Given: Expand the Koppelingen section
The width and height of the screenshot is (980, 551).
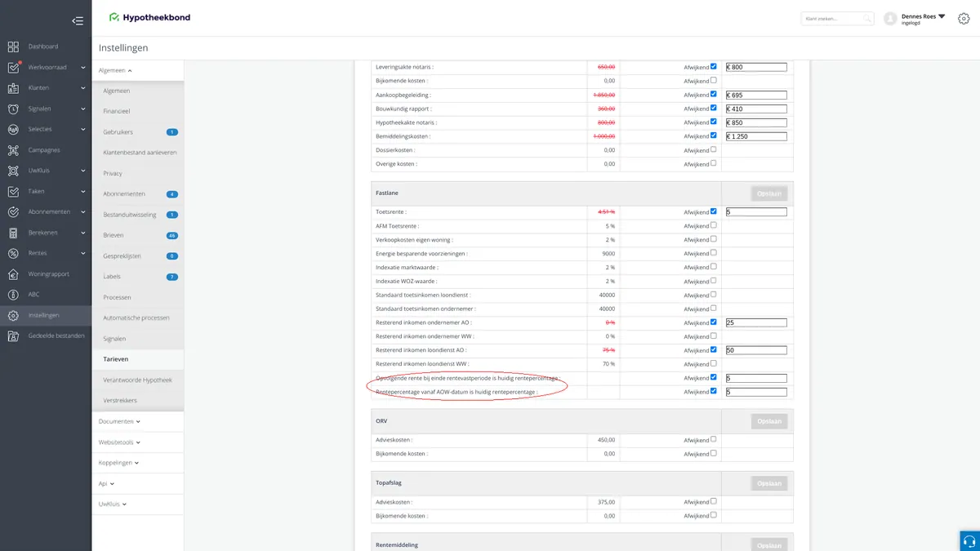Looking at the screenshot, I should pos(119,463).
